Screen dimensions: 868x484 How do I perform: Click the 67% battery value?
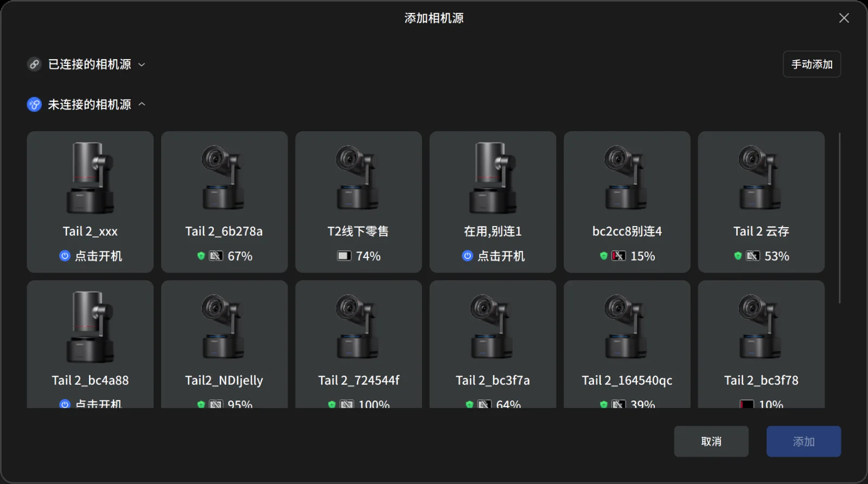(240, 256)
